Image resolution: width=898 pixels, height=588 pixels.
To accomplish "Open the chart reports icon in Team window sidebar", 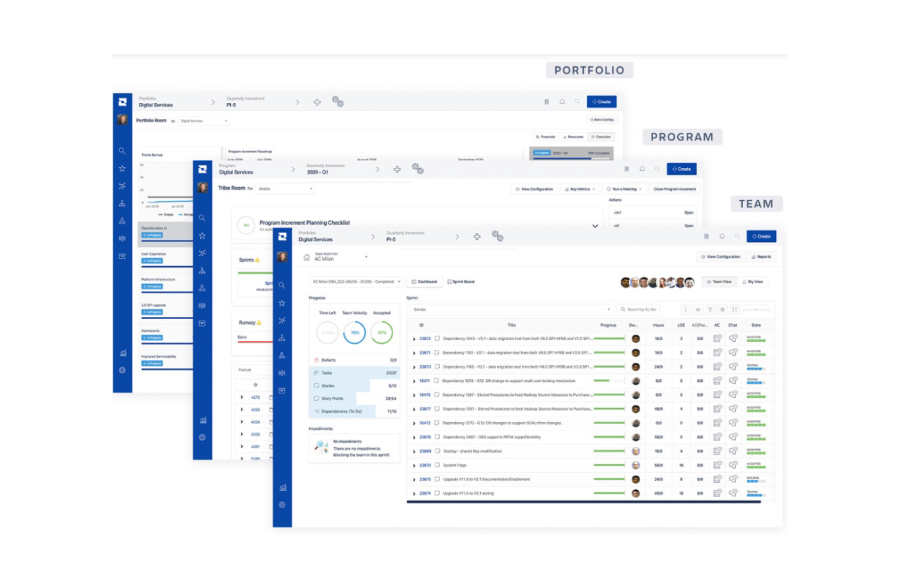I will 282,487.
